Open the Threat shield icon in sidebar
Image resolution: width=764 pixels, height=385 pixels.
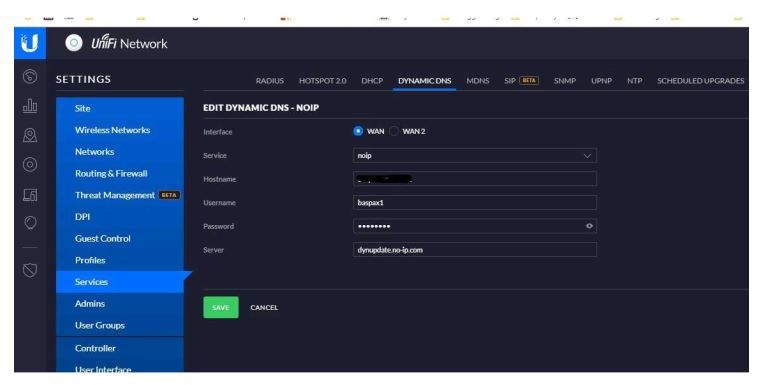[x=30, y=270]
